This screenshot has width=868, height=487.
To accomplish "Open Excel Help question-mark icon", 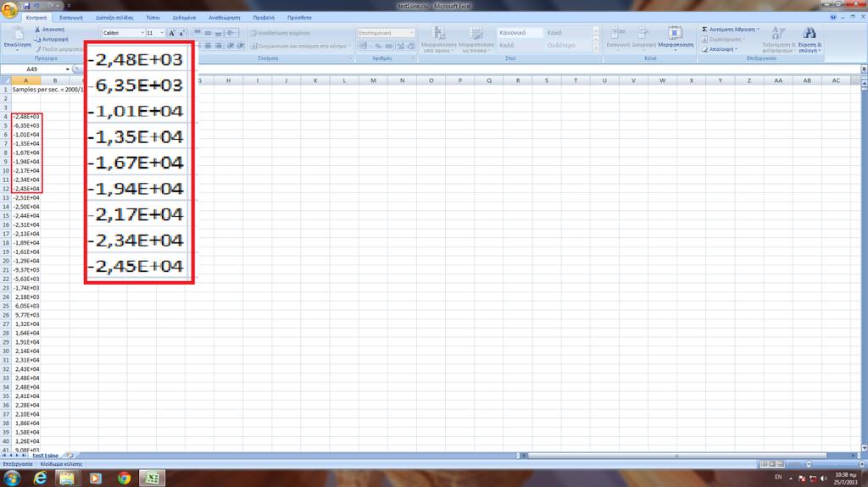I will 832,17.
